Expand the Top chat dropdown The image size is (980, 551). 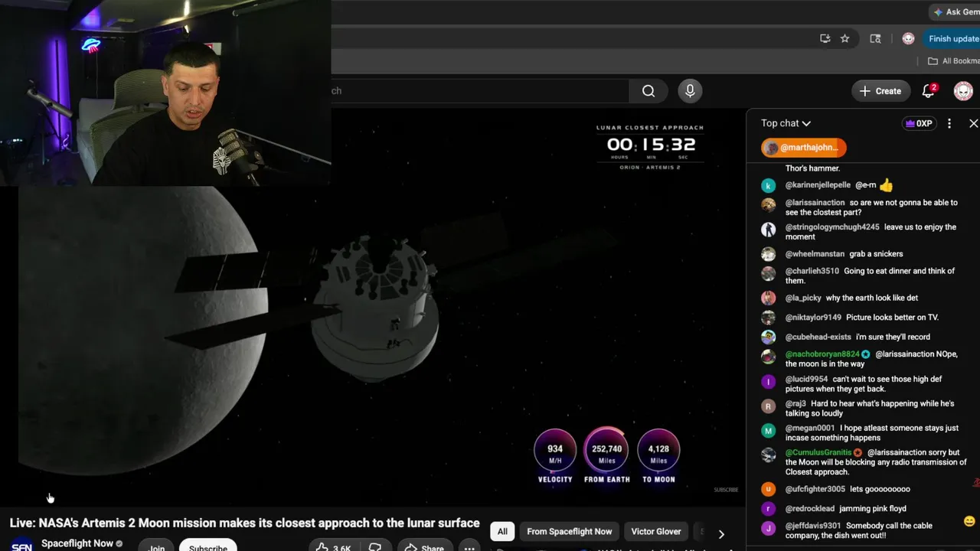786,123
